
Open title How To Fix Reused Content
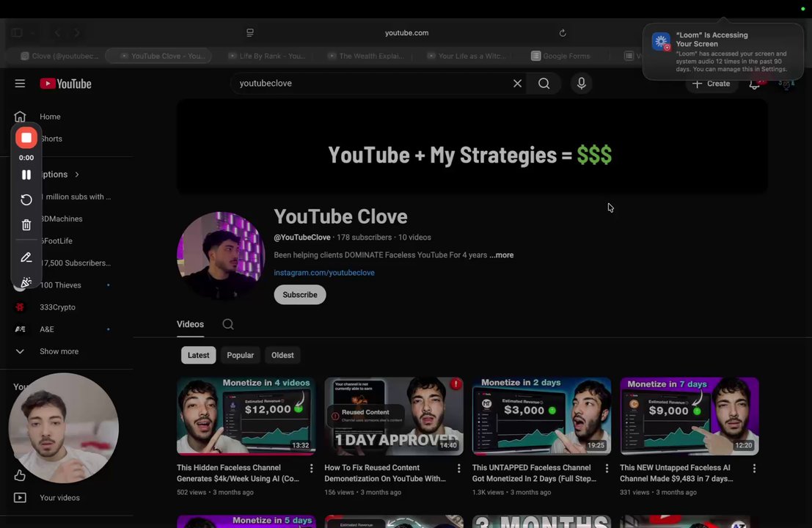click(x=385, y=473)
